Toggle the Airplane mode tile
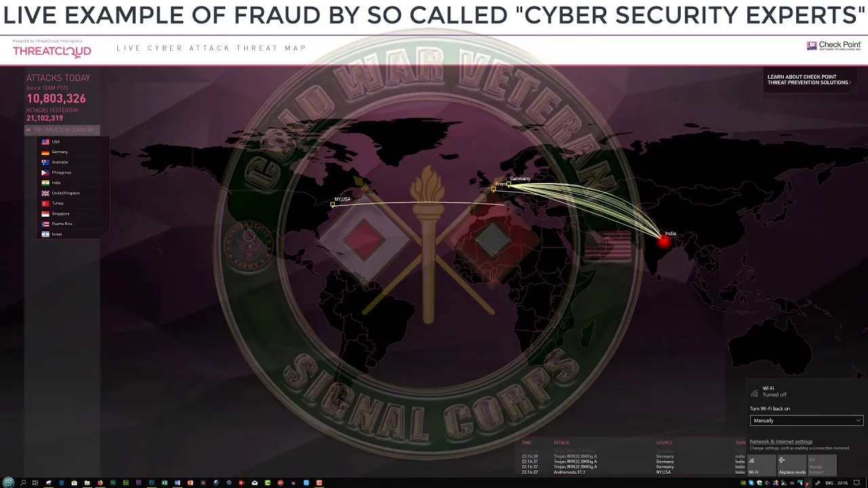Screen dimensions: 868x488 [x=791, y=465]
